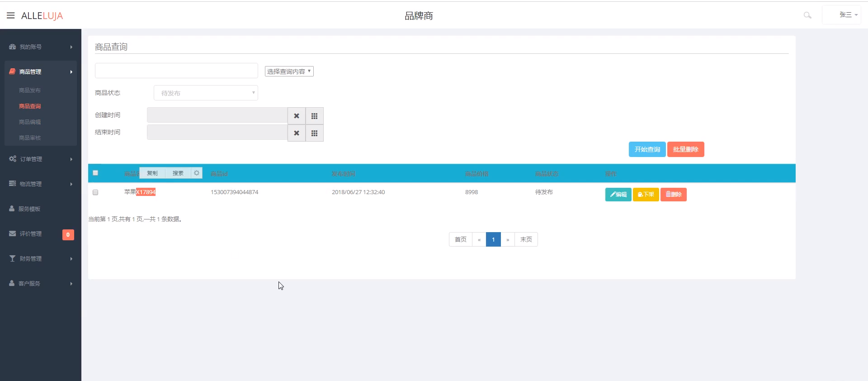Image resolution: width=868 pixels, height=381 pixels.
Task: Click the 商品管理 book icon
Action: [x=13, y=71]
